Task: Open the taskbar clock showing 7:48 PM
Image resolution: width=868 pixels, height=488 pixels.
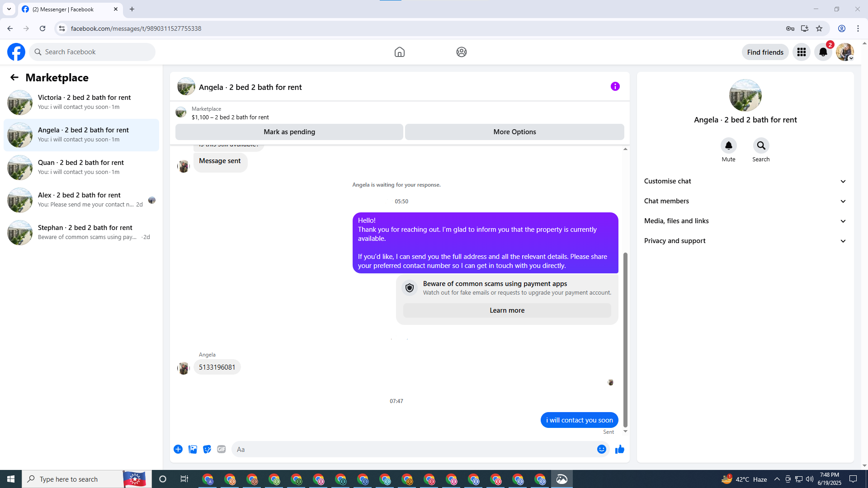Action: (x=830, y=479)
